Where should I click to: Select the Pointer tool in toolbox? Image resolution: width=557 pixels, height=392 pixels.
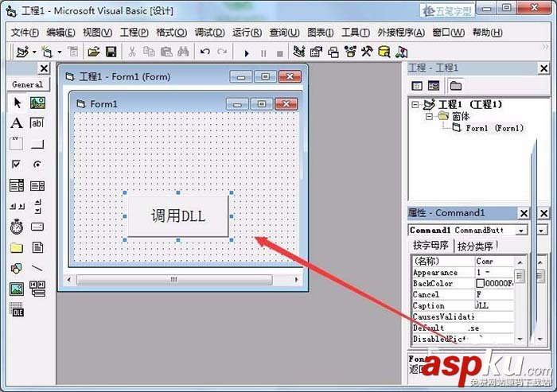[17, 103]
